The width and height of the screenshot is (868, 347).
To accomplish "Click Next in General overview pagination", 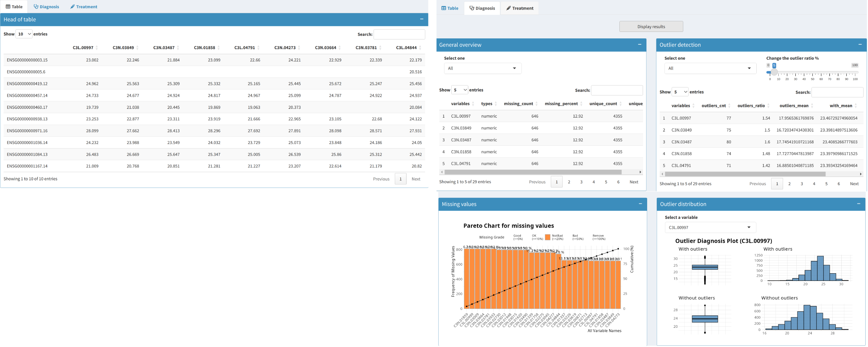I will (634, 182).
